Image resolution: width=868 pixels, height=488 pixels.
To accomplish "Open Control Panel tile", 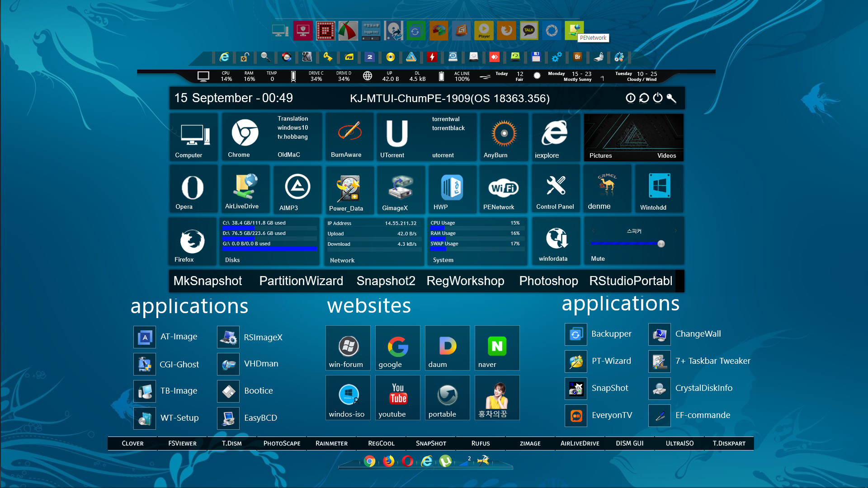I will click(x=556, y=189).
